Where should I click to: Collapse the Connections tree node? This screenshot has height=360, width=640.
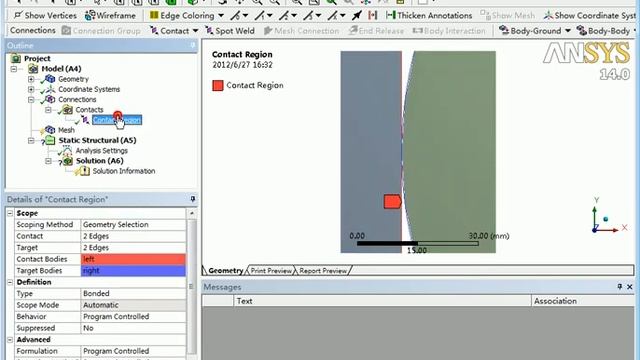click(x=31, y=99)
